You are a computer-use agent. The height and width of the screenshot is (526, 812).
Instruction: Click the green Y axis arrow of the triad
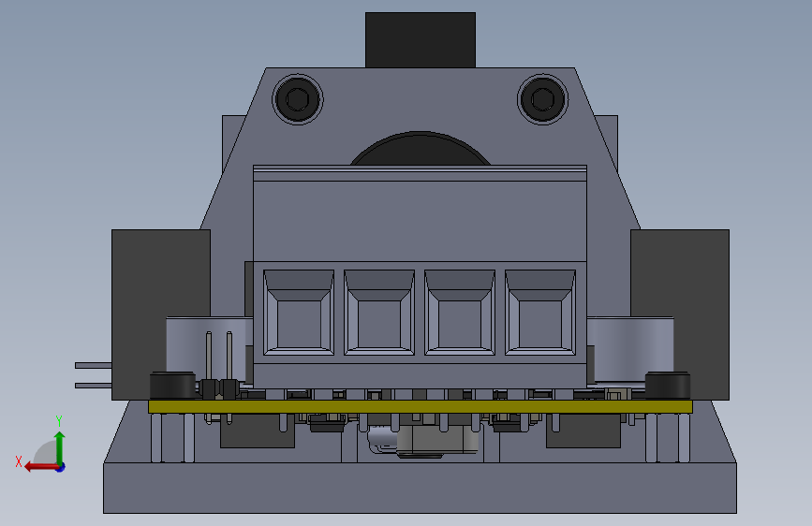(60, 448)
